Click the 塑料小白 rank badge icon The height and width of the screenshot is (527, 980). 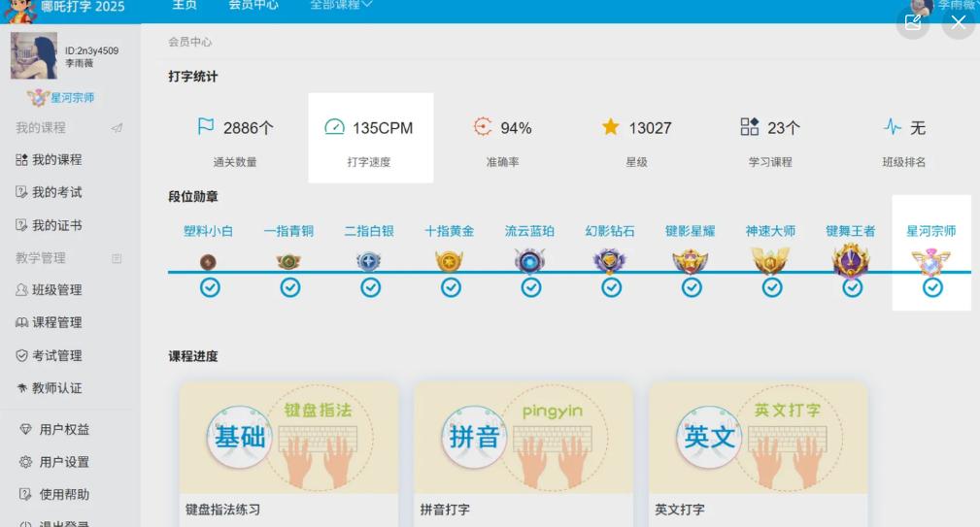coord(208,262)
